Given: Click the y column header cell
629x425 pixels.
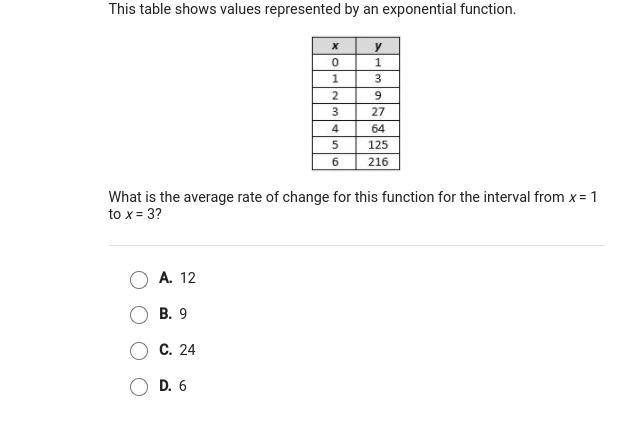Looking at the screenshot, I should 378,46.
